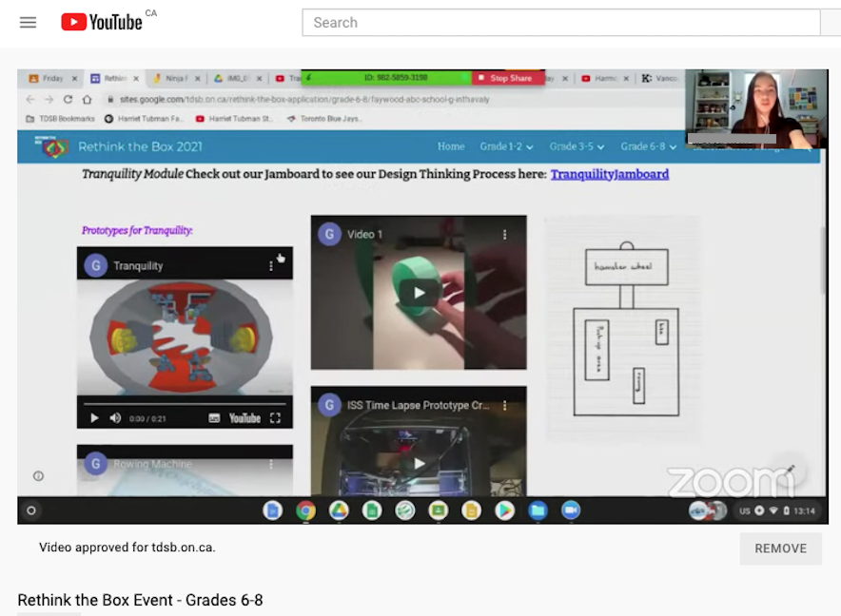
Task: Click the YouTube logo to go home
Action: (x=102, y=22)
